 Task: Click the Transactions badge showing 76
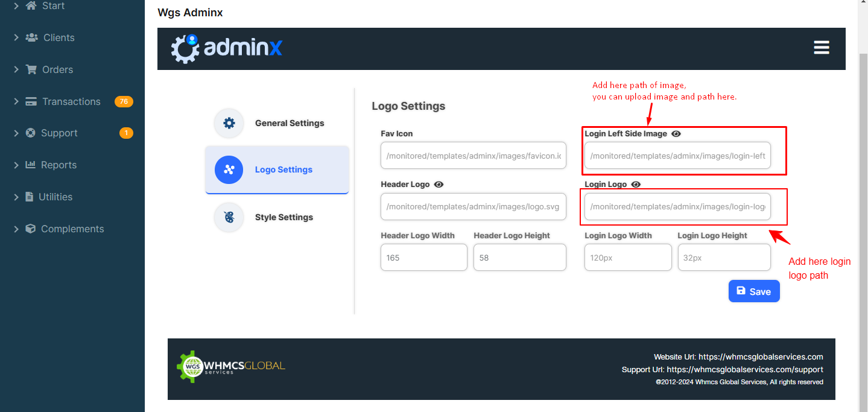[x=124, y=101]
